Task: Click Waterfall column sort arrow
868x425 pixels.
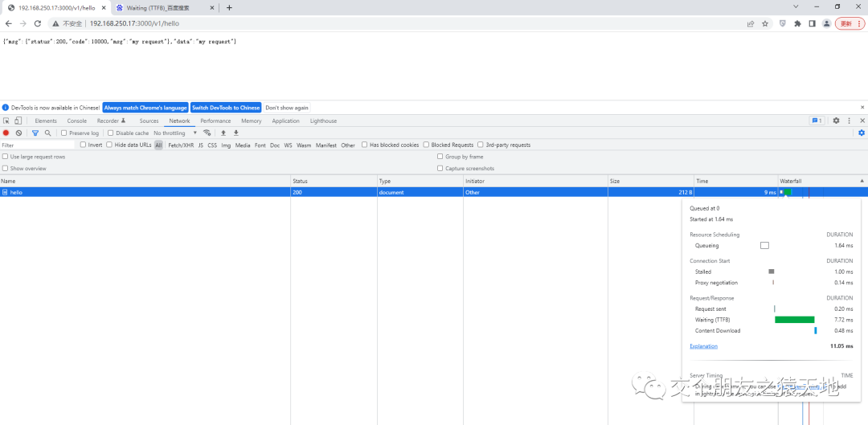Action: click(862, 181)
